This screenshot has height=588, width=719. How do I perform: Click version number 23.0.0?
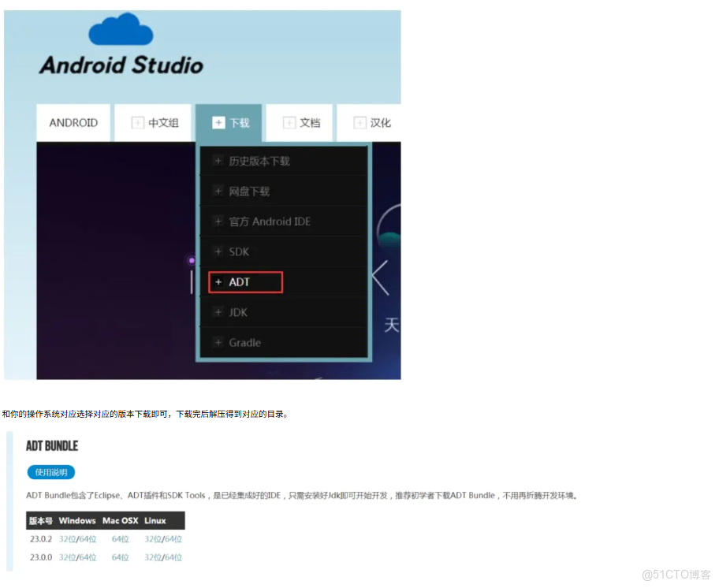point(41,557)
